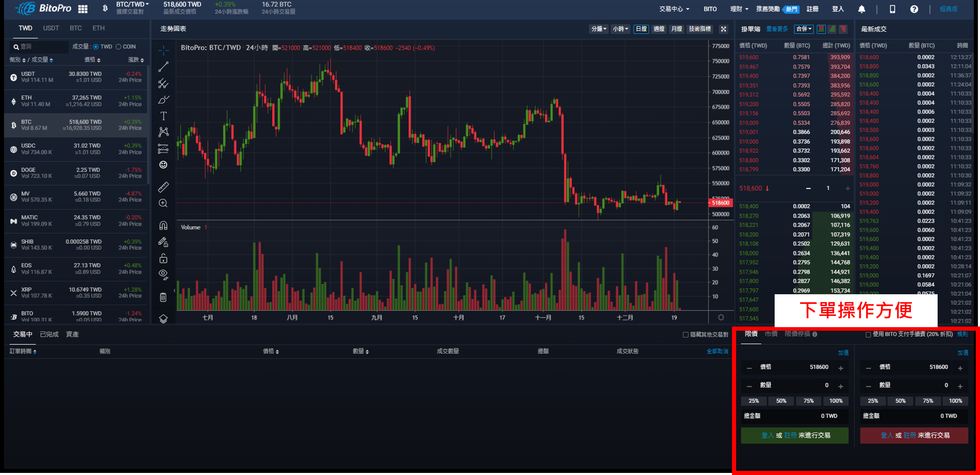
Task: Click green buy login button
Action: click(x=794, y=436)
